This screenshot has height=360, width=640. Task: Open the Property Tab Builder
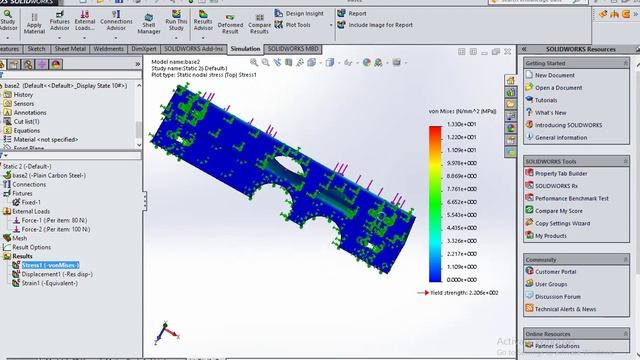tap(561, 173)
